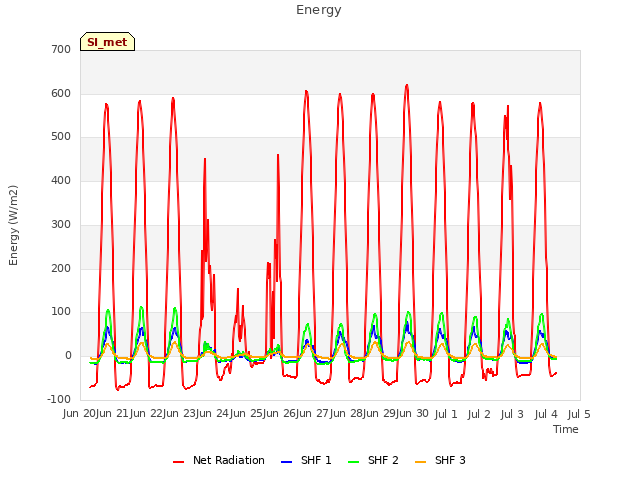Click the Jun 28 x-axis tick label
Screen dimensions: 640x480
point(347,414)
